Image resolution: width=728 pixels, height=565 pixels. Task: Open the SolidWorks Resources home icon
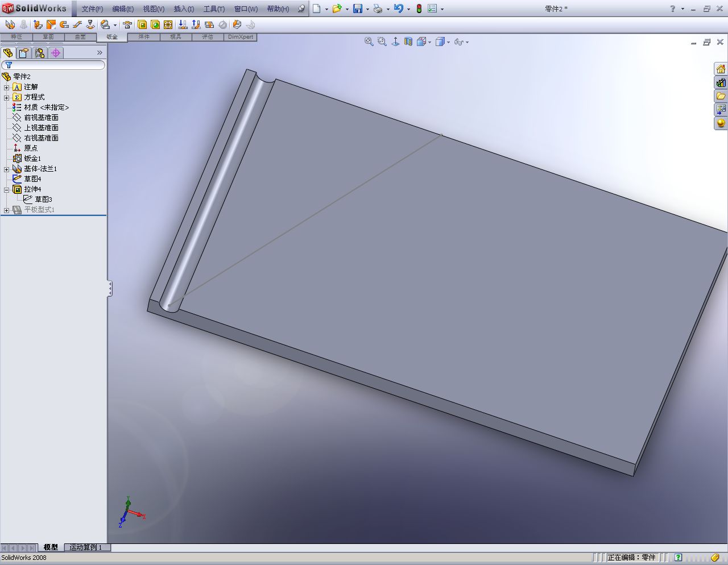pyautogui.click(x=721, y=69)
